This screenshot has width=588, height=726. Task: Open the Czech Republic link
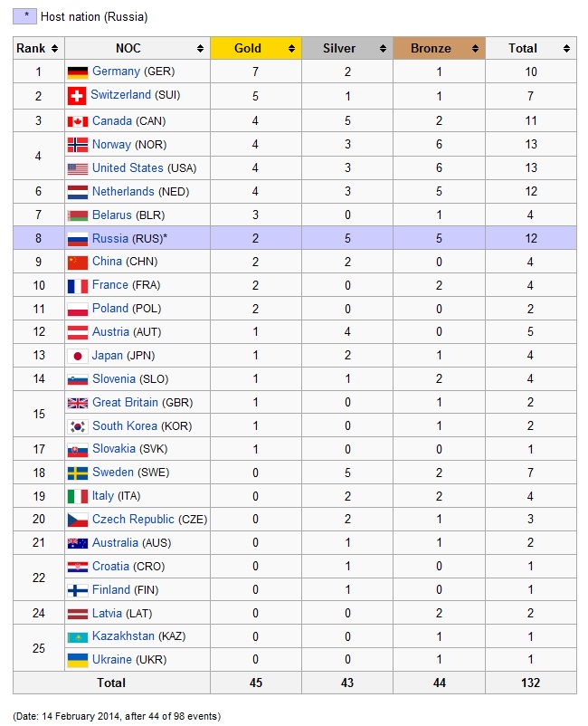click(x=133, y=519)
